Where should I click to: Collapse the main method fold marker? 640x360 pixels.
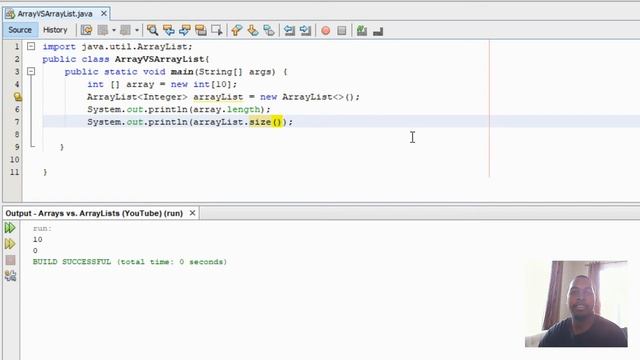pos(31,71)
